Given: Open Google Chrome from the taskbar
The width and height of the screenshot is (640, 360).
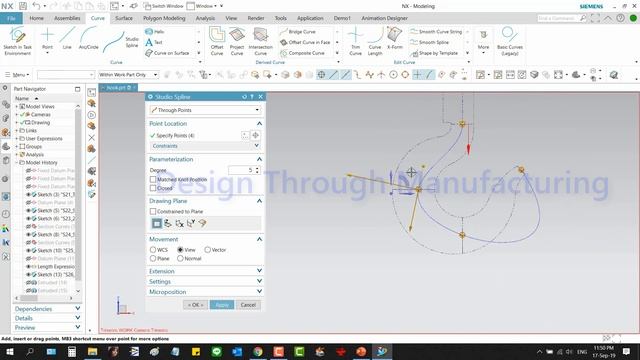Looking at the screenshot, I should coord(258,351).
